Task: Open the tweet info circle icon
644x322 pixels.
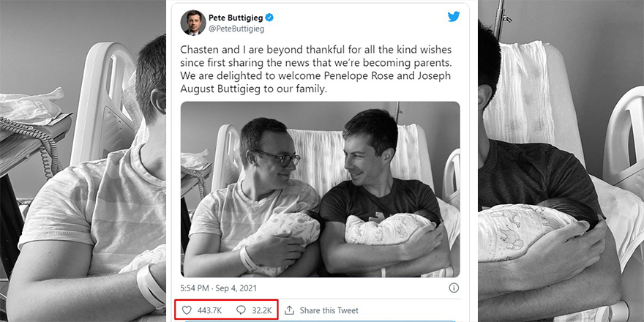Action: tap(454, 288)
